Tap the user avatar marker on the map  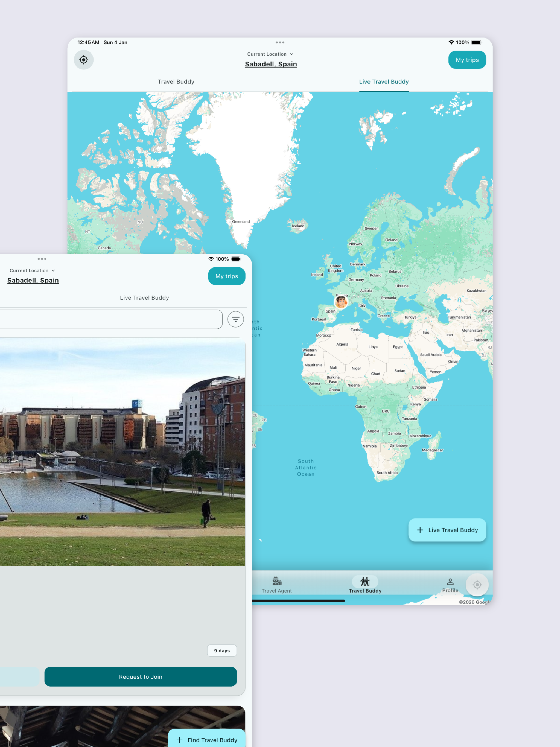pyautogui.click(x=341, y=302)
